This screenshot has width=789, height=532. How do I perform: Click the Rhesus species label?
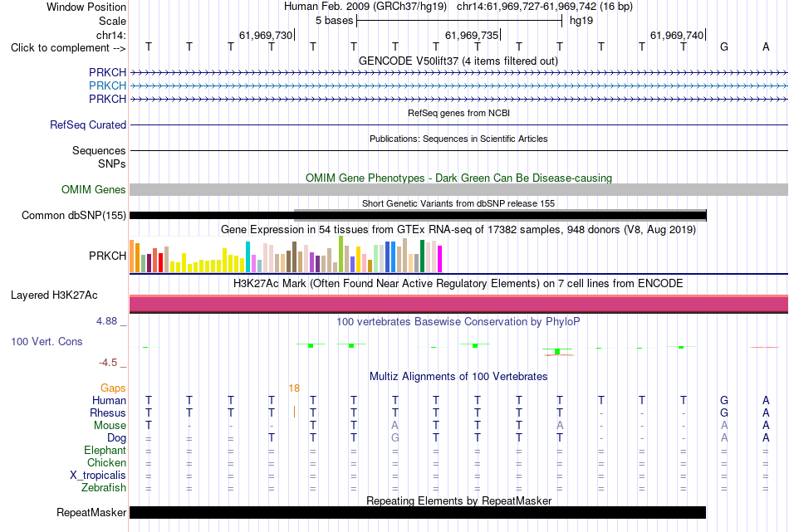point(108,412)
